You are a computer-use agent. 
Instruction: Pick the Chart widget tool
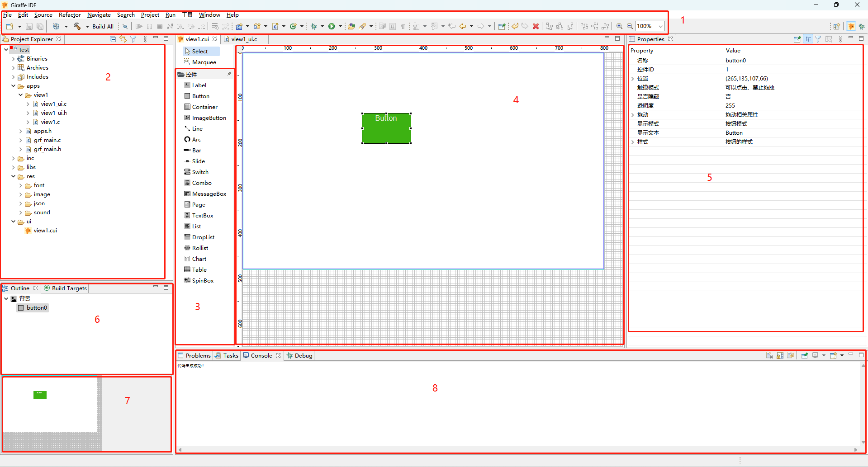point(198,259)
